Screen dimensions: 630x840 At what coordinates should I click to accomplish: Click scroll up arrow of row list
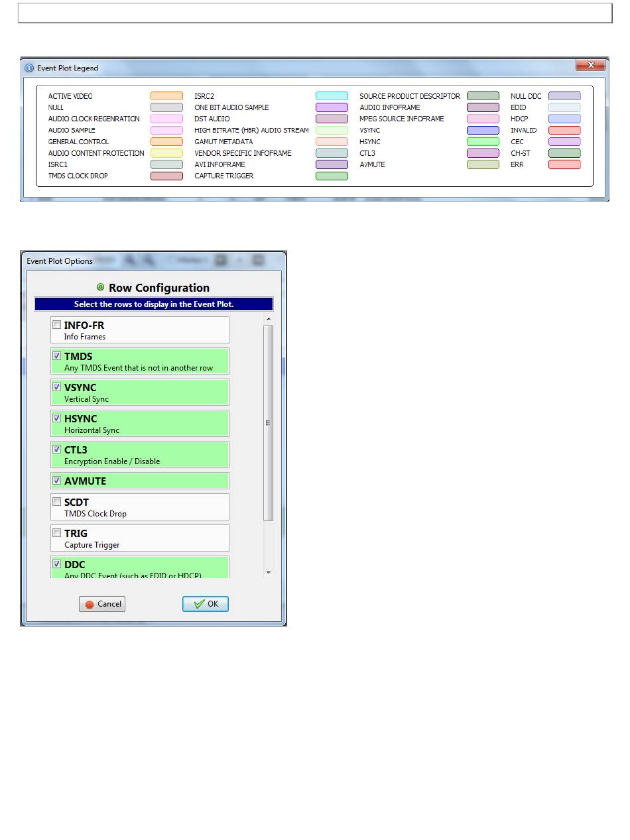click(269, 320)
